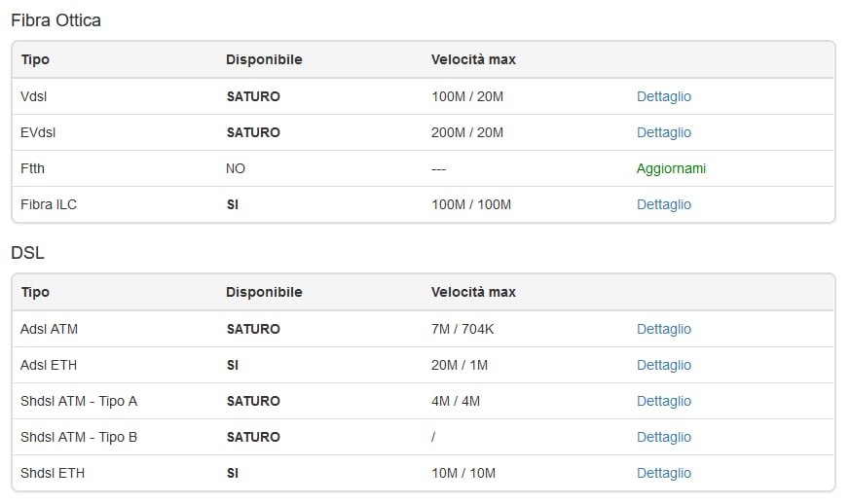Open Dettaglio link for Shdsl ETH
The width and height of the screenshot is (850, 504).
pyautogui.click(x=663, y=473)
